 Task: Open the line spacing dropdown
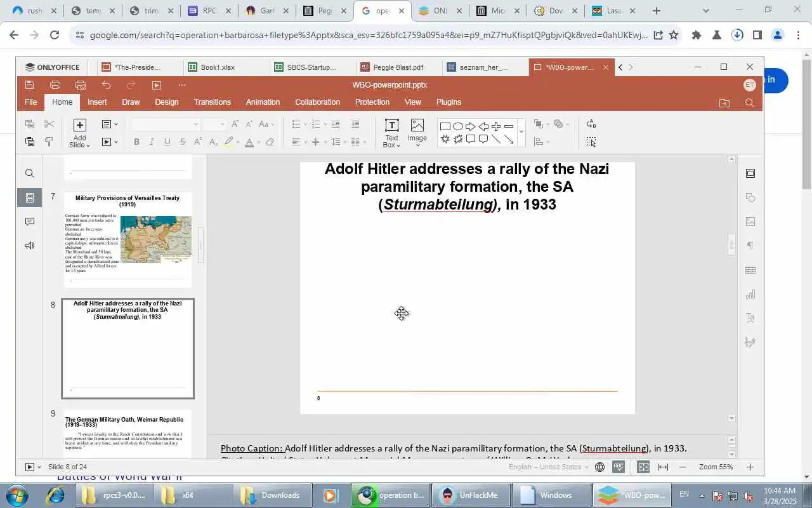339,142
